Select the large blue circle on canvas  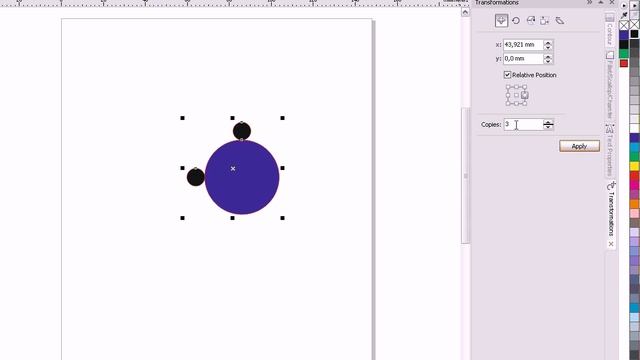[x=242, y=177]
